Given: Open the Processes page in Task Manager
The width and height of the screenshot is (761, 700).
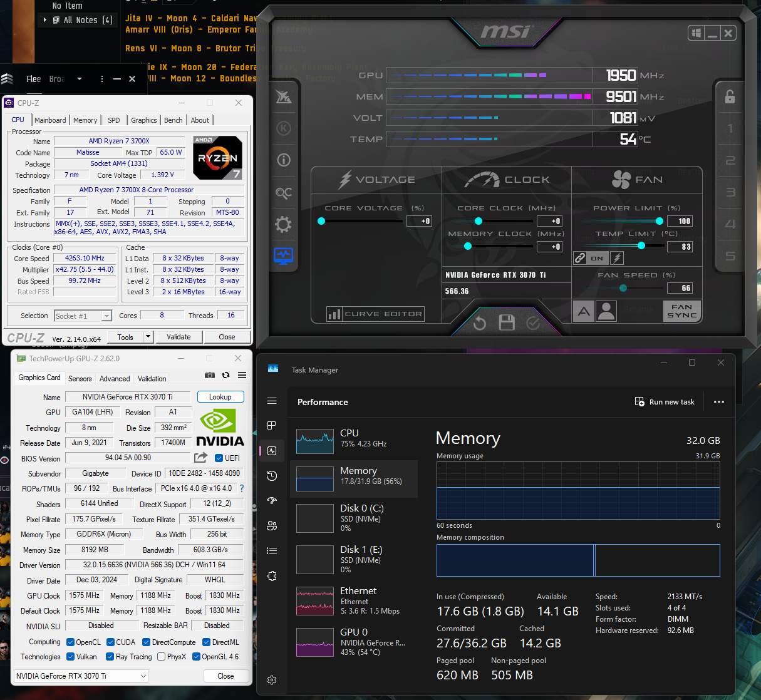Looking at the screenshot, I should [x=272, y=426].
